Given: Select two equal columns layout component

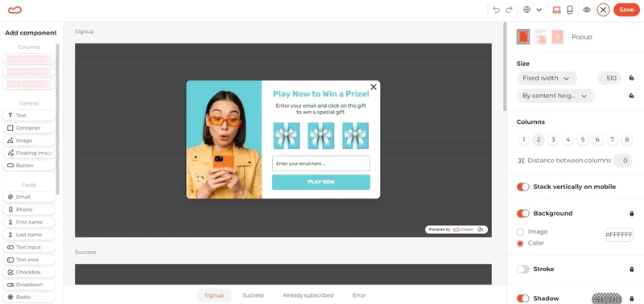Looking at the screenshot, I should point(29,72).
